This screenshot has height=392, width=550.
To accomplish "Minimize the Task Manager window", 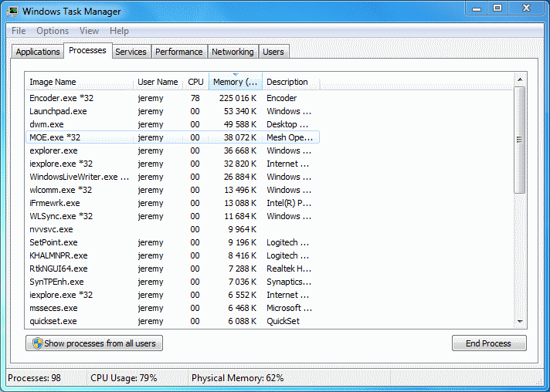I will pyautogui.click(x=477, y=8).
